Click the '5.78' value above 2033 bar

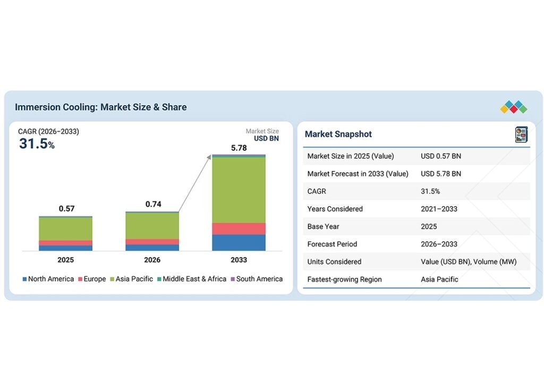239,148
